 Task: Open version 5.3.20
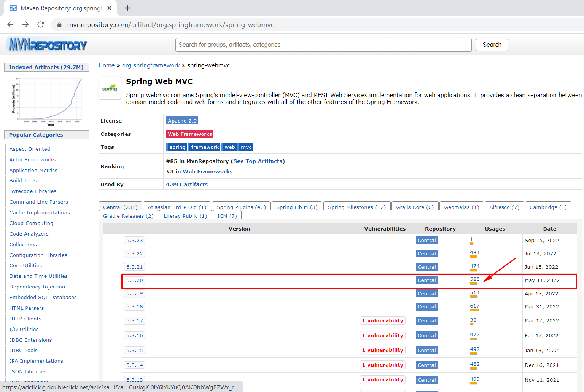click(135, 280)
